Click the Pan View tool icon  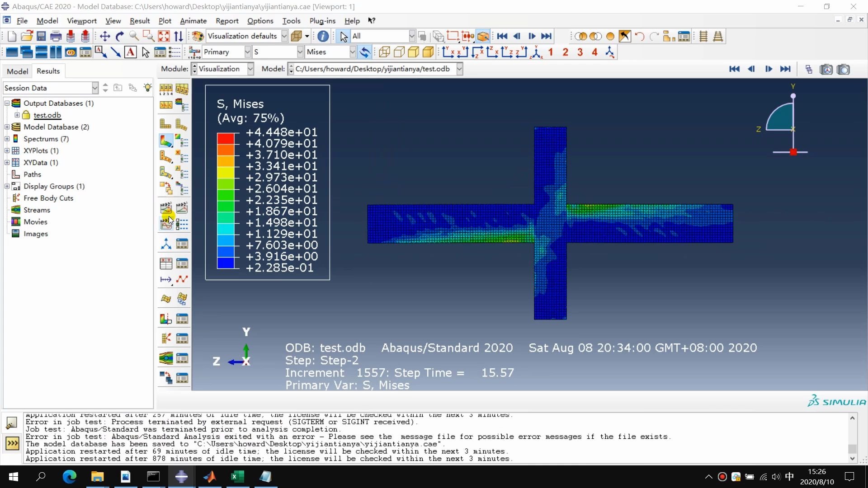pyautogui.click(x=105, y=36)
